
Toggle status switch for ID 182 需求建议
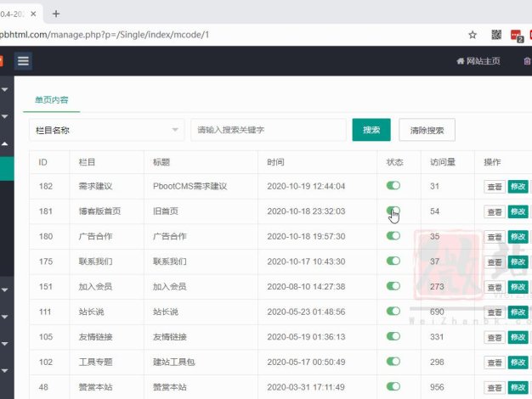(x=393, y=185)
